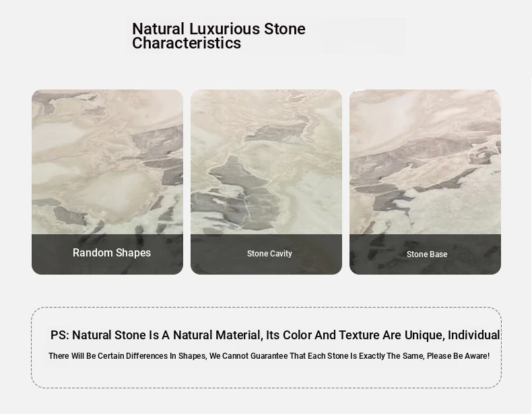Click the dark caption bar left of "Stone Cavity"
The width and height of the screenshot is (532, 418).
(x=217, y=254)
